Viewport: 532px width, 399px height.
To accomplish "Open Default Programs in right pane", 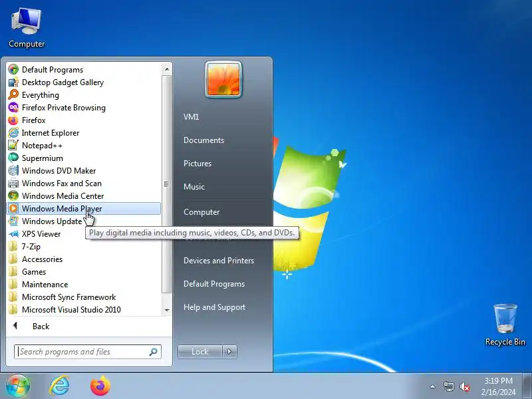I will [214, 284].
